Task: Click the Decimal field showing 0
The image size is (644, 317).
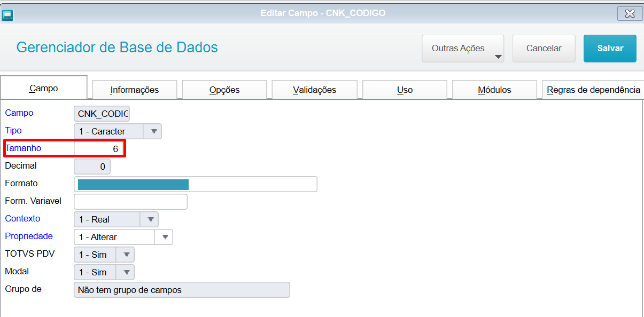Action: tap(92, 167)
